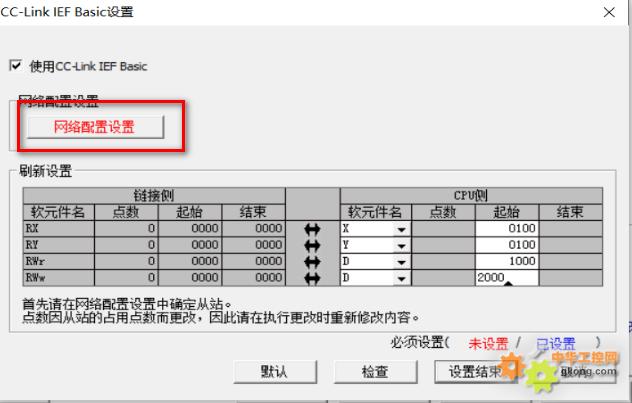The height and width of the screenshot is (403, 632).
Task: Click the 刷新设置 group label
Action: (46, 171)
